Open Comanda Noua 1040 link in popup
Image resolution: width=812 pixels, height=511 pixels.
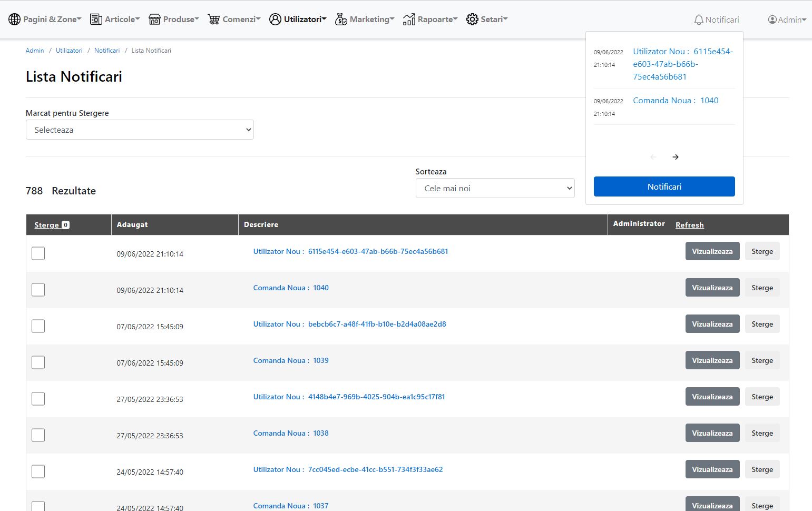[x=676, y=100]
